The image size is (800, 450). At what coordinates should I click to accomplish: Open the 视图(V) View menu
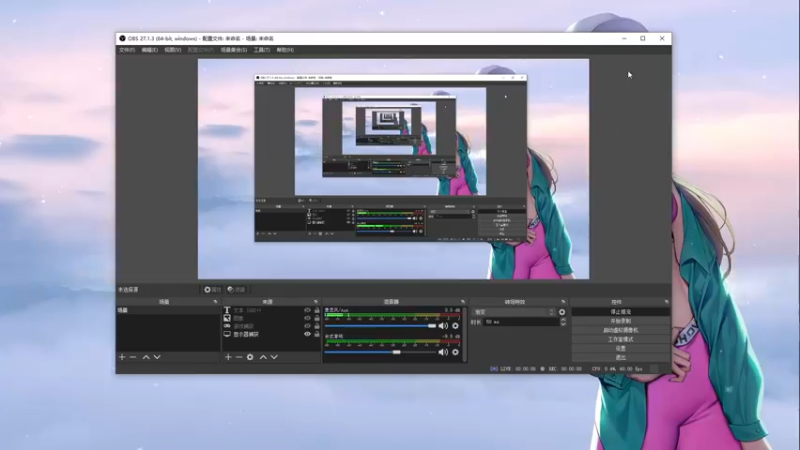[172, 50]
